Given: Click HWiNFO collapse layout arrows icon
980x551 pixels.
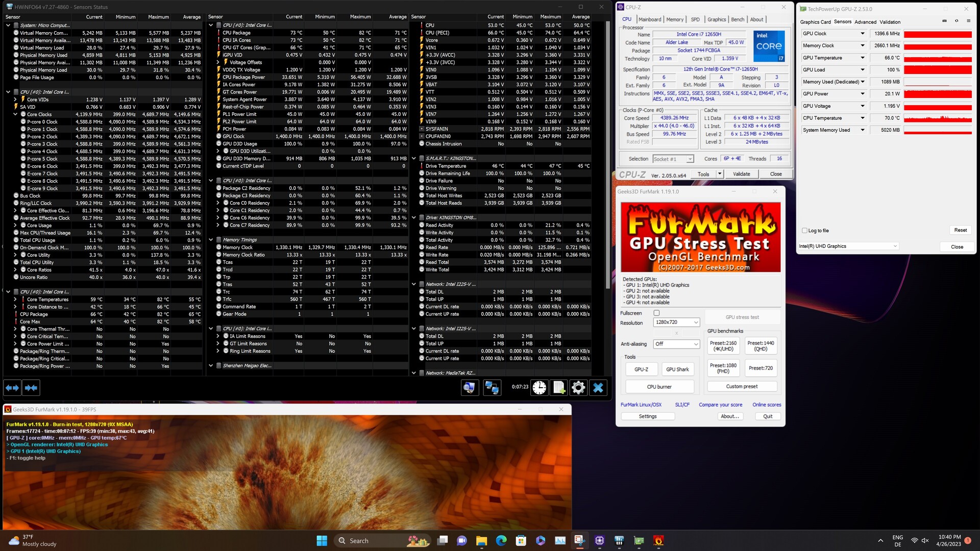Looking at the screenshot, I should pyautogui.click(x=31, y=388).
